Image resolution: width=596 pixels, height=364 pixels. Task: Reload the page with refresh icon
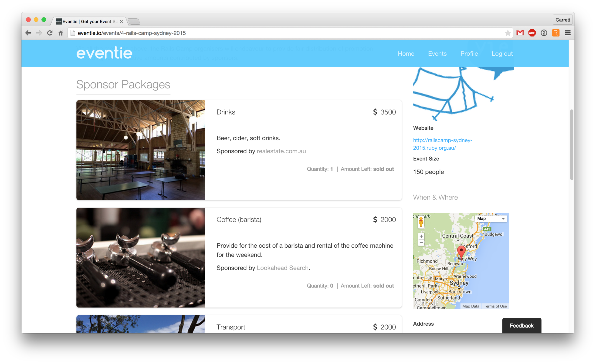point(50,33)
